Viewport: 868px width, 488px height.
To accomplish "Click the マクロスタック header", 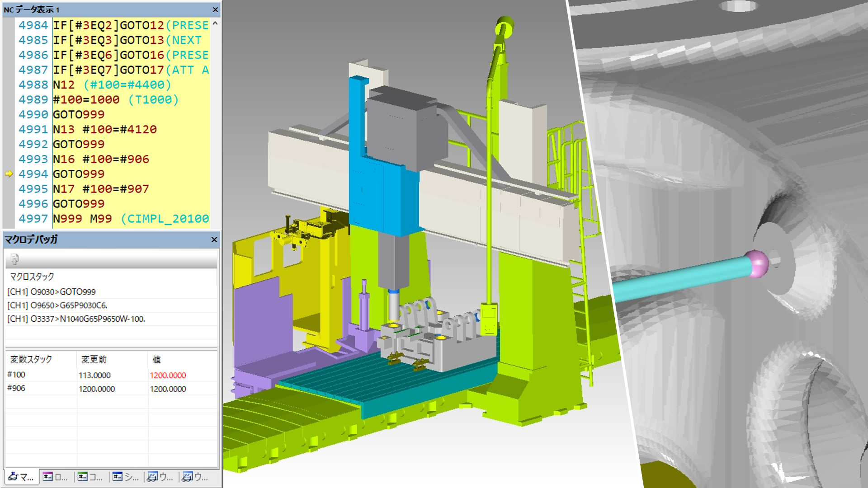I will tap(32, 277).
